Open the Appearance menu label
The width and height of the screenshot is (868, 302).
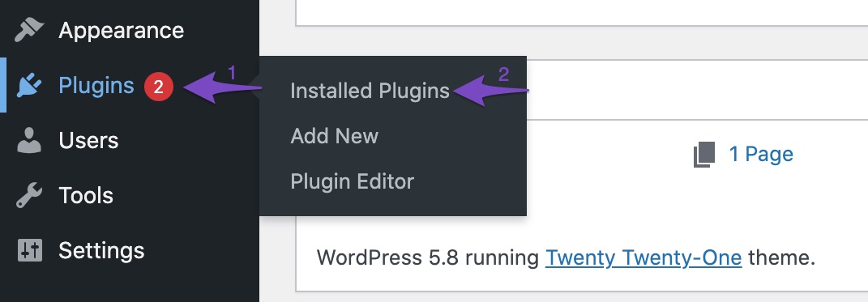coord(122,31)
